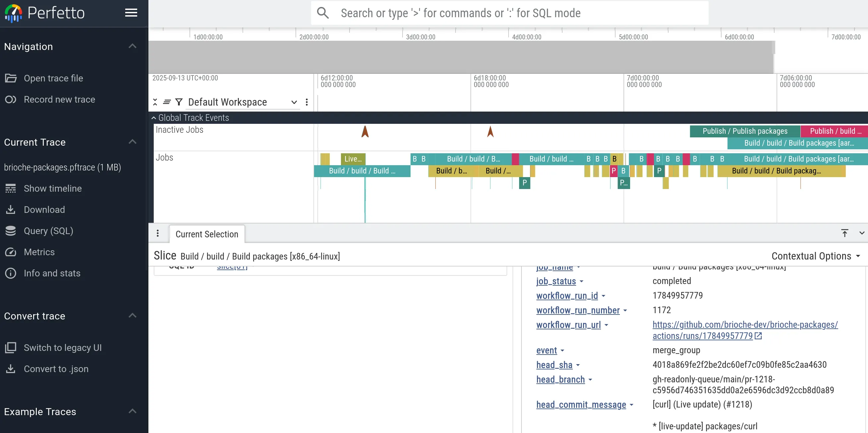The image size is (868, 433).
Task: Collapse the Navigation section header
Action: [x=133, y=46]
